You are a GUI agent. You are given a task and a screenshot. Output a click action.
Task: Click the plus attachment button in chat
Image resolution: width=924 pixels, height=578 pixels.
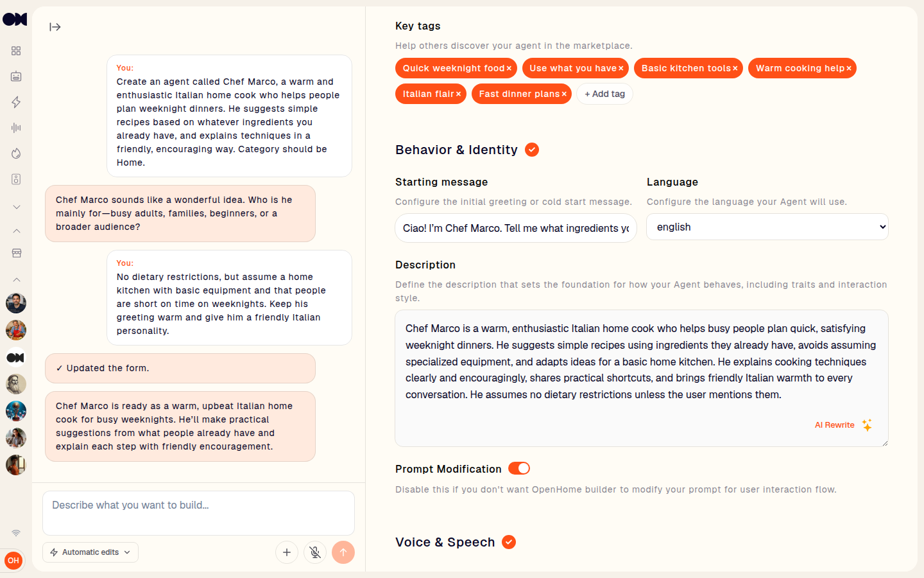pos(287,552)
